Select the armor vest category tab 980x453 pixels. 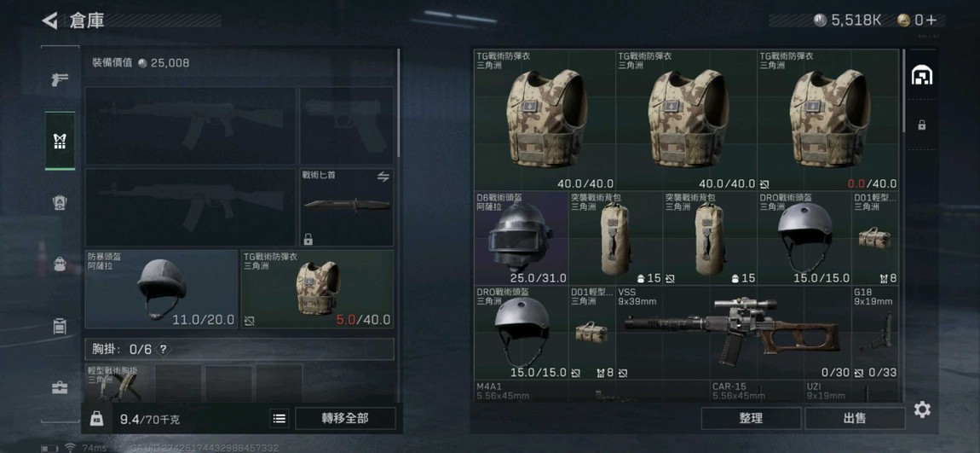point(60,141)
